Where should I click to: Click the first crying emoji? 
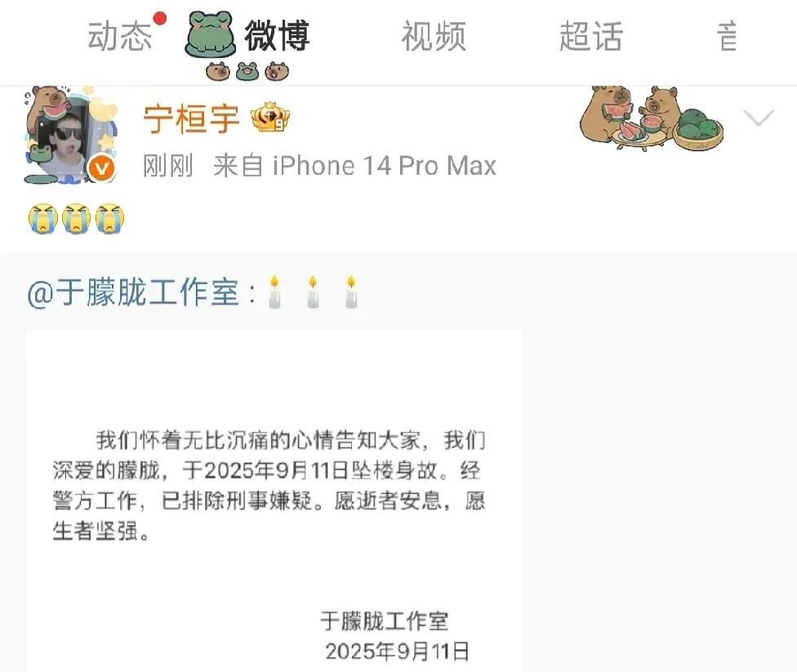pyautogui.click(x=42, y=219)
